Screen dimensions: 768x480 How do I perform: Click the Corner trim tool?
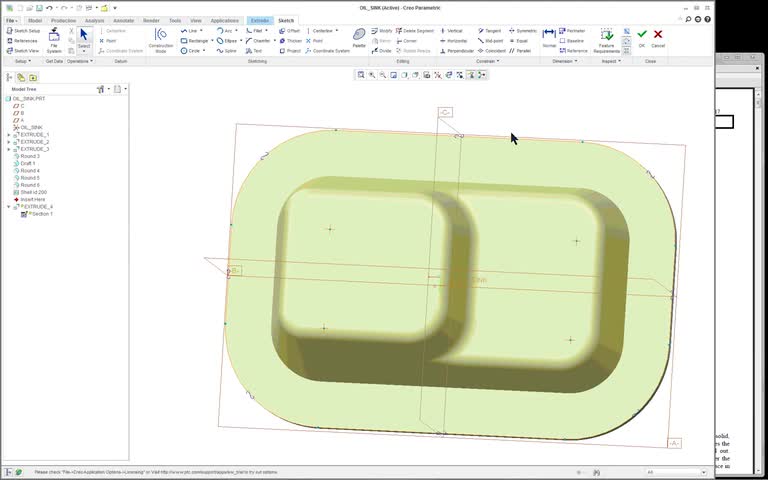(407, 41)
